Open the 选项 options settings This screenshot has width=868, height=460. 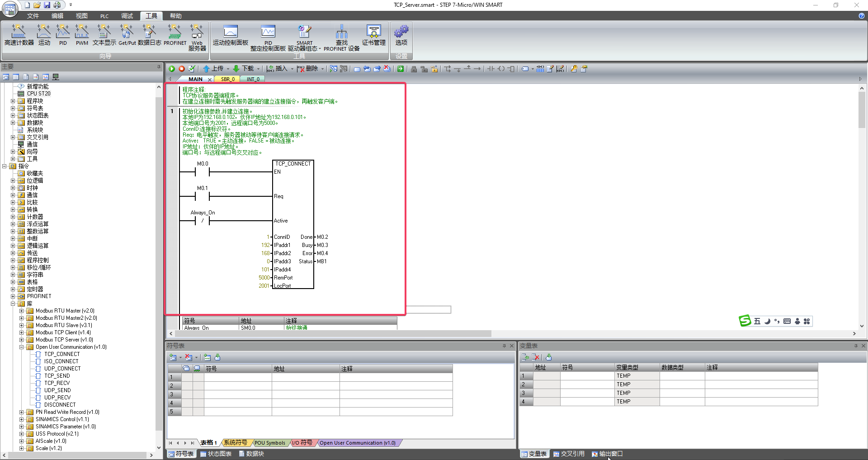click(401, 35)
